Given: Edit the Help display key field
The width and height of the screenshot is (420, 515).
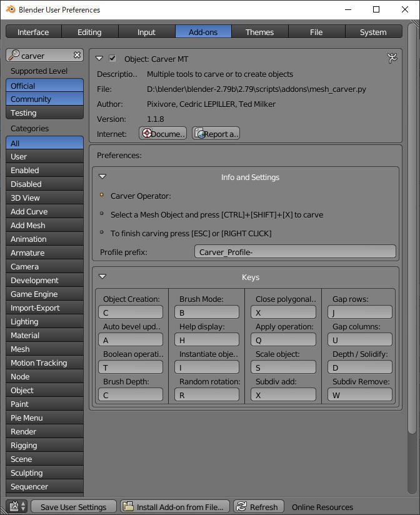Looking at the screenshot, I should 207,340.
